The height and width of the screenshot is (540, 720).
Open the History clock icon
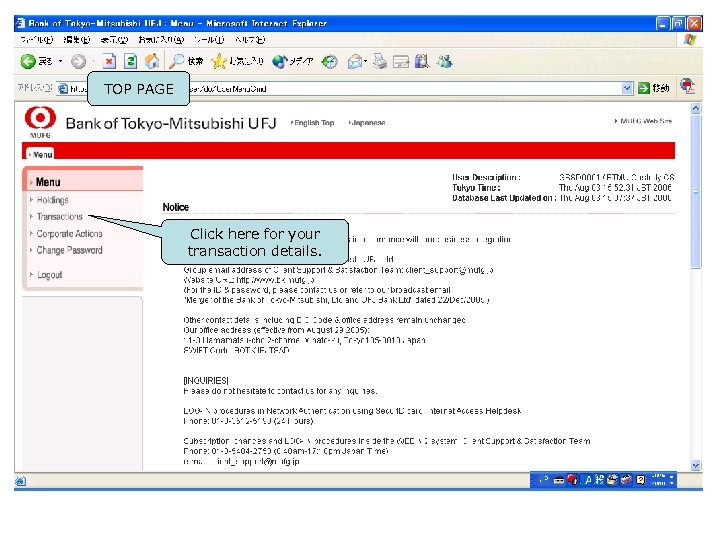[329, 61]
